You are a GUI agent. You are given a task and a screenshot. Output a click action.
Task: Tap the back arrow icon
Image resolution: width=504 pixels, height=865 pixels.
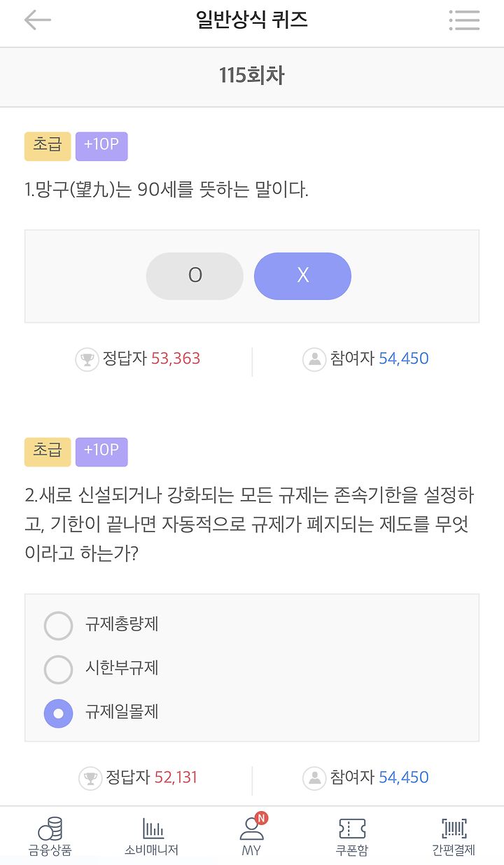click(38, 20)
